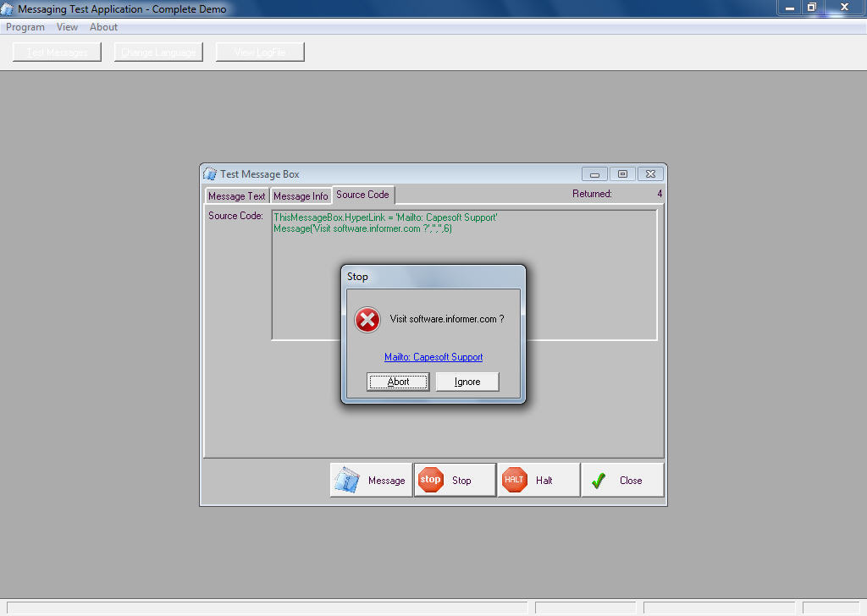
Task: Minimize the main application window
Action: click(790, 8)
